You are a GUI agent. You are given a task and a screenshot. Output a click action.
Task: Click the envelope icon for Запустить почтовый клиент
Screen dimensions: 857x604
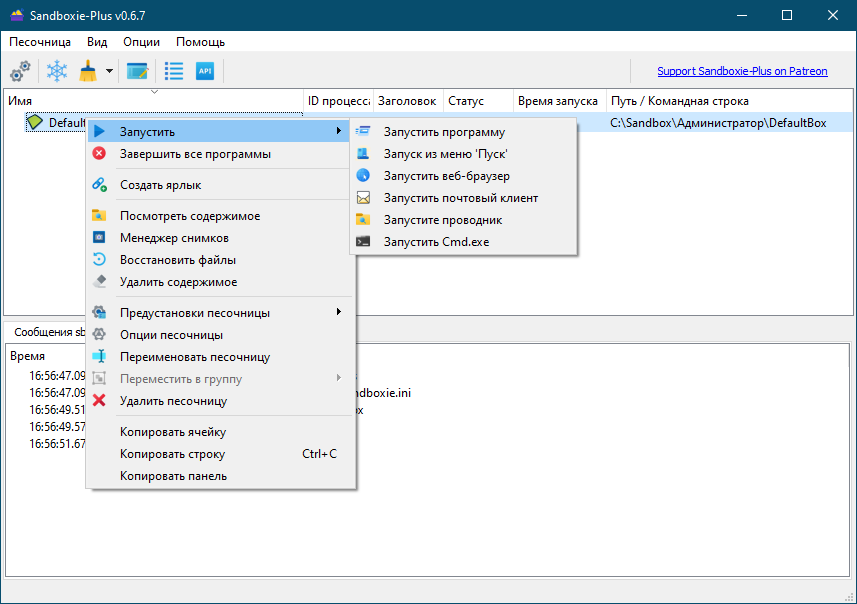coord(363,198)
